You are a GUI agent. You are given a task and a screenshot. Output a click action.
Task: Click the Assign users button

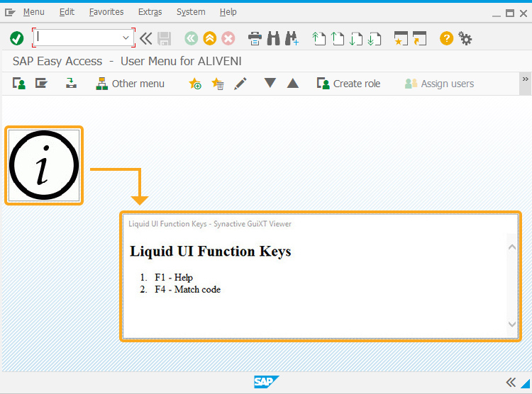click(x=439, y=84)
